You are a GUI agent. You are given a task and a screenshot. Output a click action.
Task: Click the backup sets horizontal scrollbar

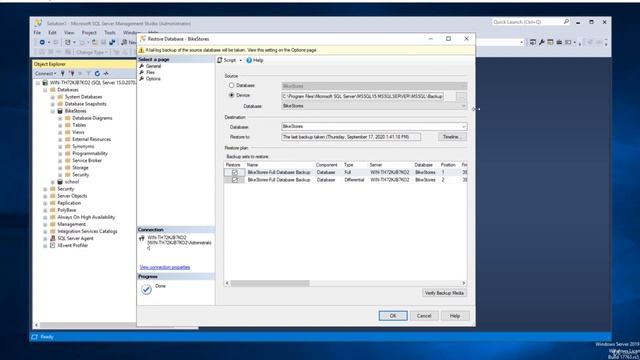(x=269, y=283)
